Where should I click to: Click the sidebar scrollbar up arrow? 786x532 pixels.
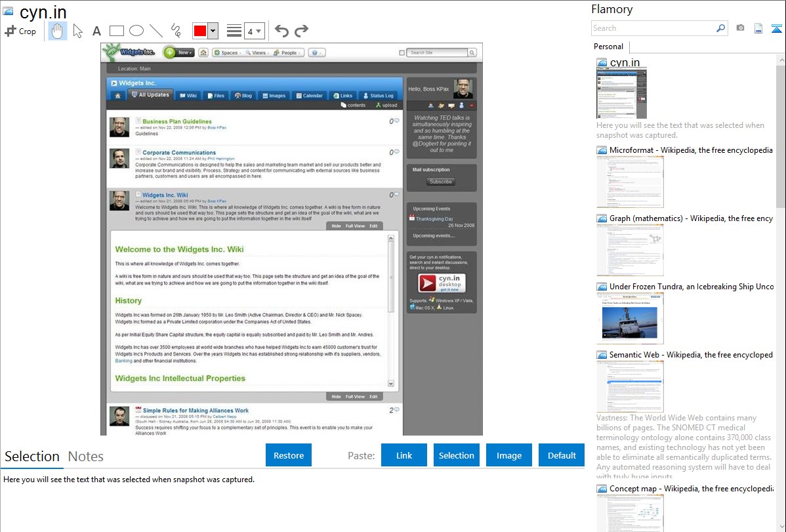pos(781,60)
